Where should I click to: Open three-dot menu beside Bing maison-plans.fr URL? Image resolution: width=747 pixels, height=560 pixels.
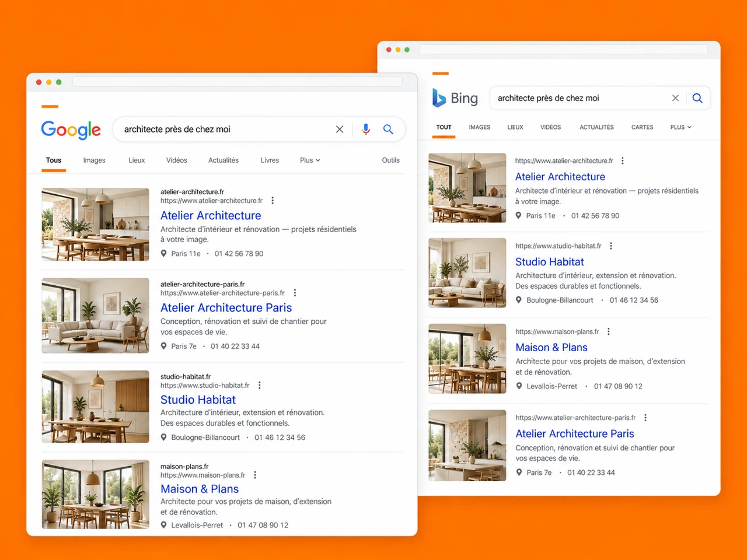pos(609,331)
